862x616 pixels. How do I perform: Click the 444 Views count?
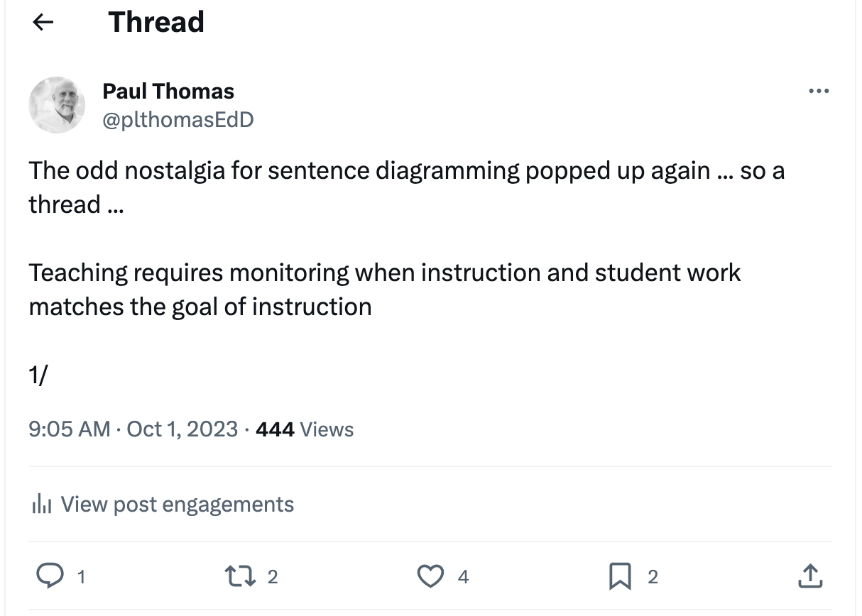[x=304, y=429]
